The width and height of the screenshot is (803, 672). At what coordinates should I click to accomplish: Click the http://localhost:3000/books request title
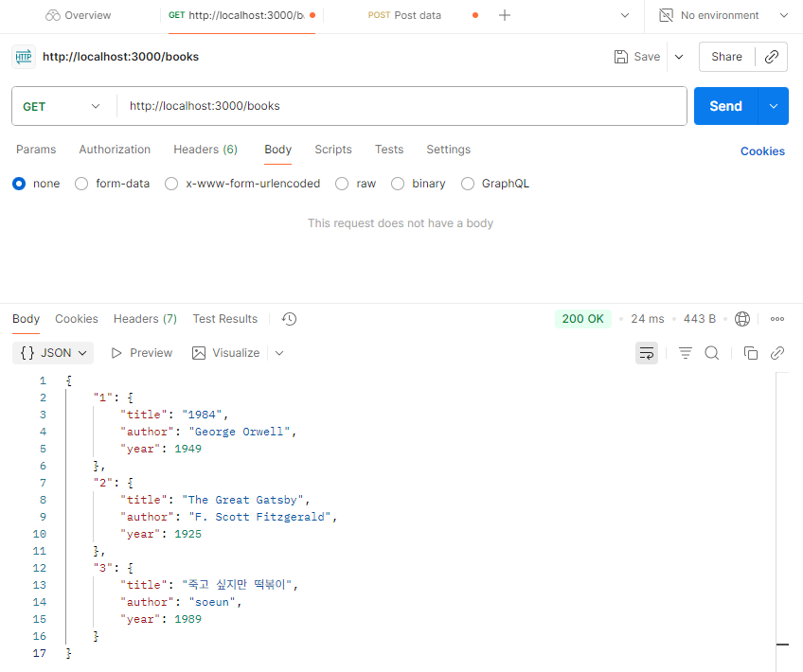[x=121, y=57]
